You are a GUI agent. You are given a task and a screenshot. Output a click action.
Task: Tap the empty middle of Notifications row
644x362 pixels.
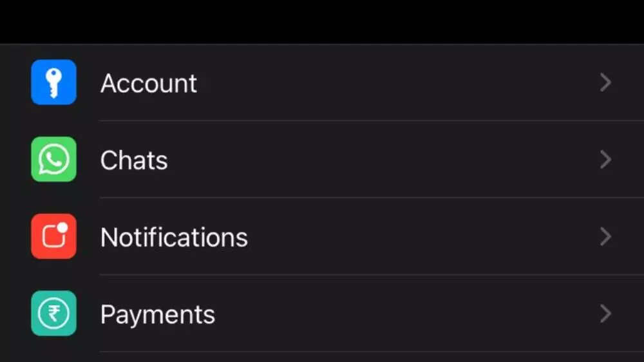point(399,236)
